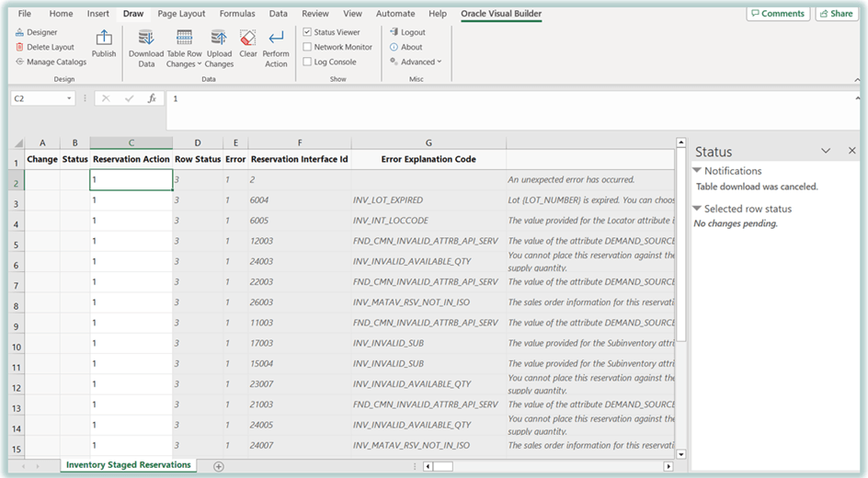Open the Page Layout tab
The height and width of the screenshot is (478, 868).
[x=181, y=13]
